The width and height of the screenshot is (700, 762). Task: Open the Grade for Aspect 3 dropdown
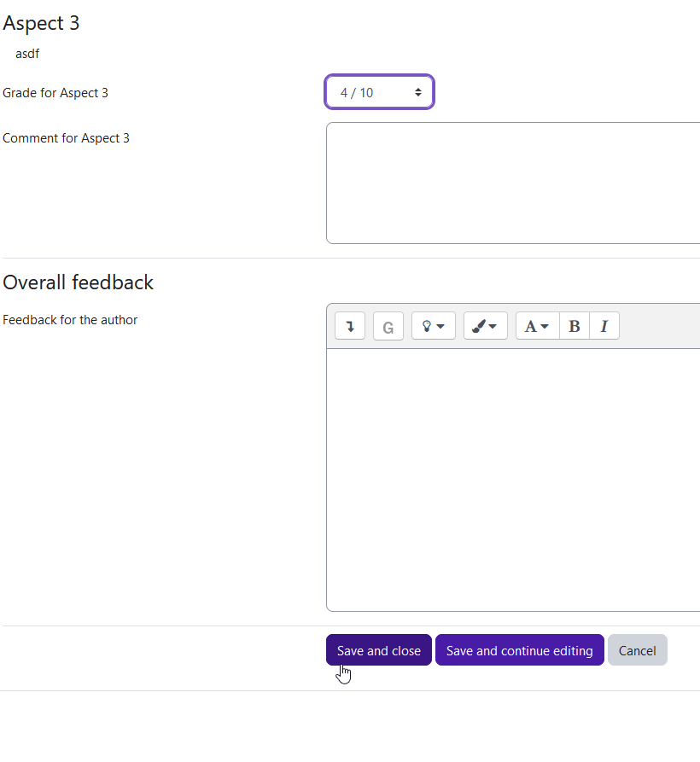(x=380, y=92)
